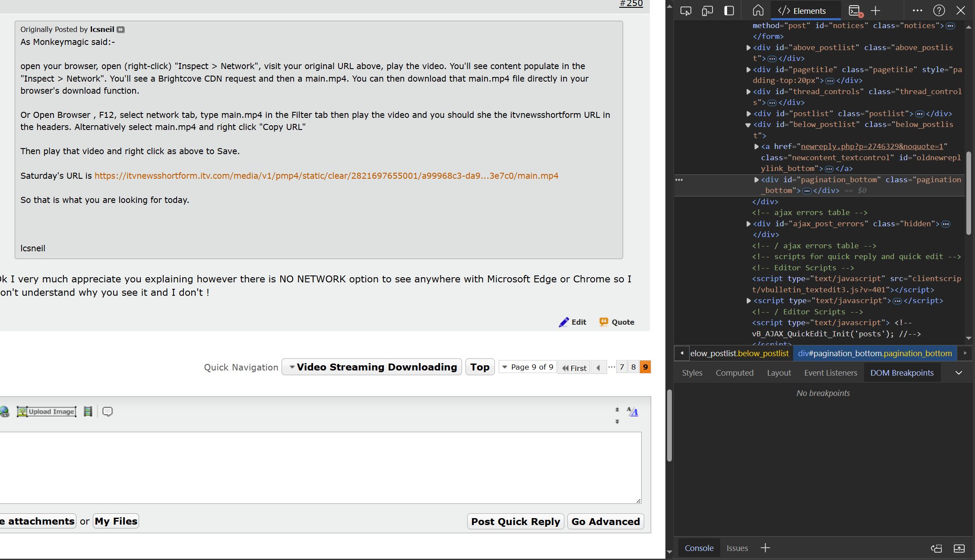Switch editor mode with the A/A icon
975x560 pixels.
coord(632,411)
